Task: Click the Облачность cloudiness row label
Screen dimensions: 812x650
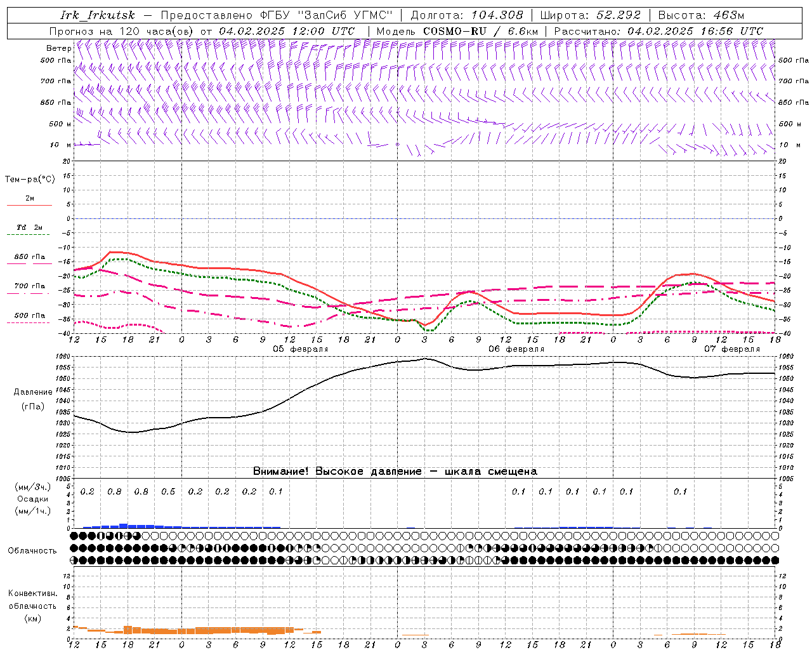Action: (32, 550)
